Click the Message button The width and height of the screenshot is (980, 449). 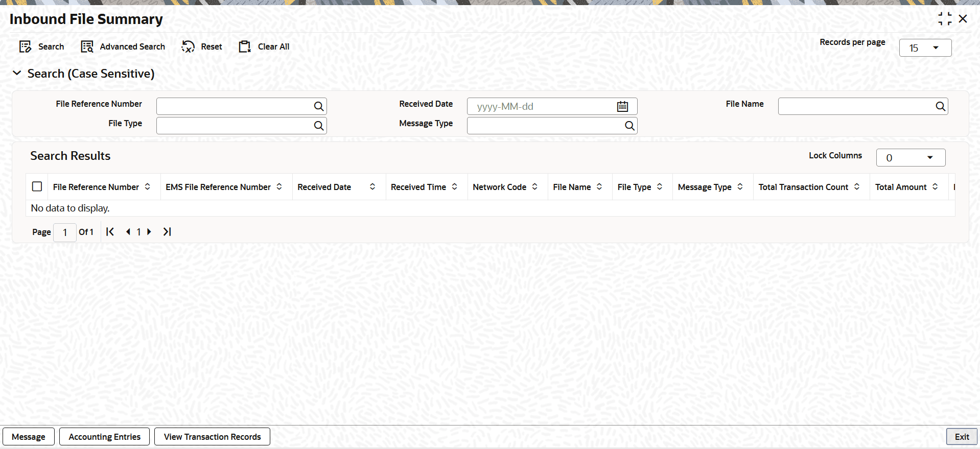tap(29, 437)
